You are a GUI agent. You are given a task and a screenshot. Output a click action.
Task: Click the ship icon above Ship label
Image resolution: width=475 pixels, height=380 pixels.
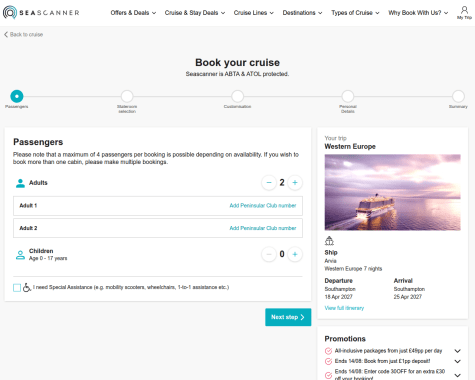tap(329, 241)
